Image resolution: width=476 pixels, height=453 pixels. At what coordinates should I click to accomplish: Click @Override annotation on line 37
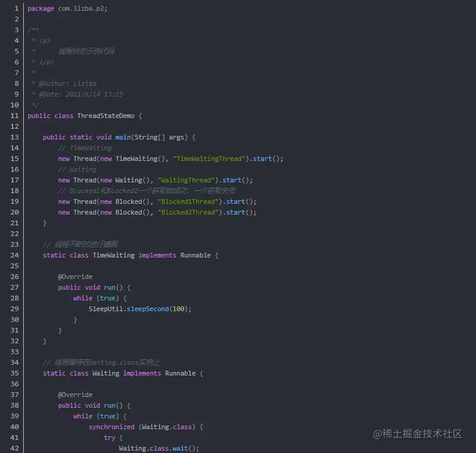click(75, 395)
